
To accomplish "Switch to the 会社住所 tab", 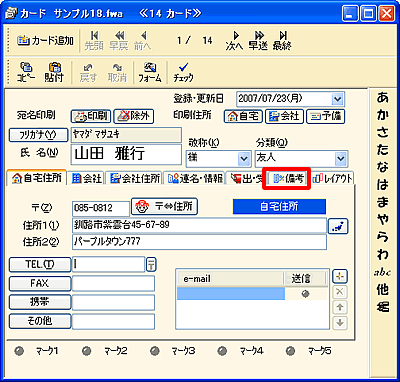I will [135, 179].
